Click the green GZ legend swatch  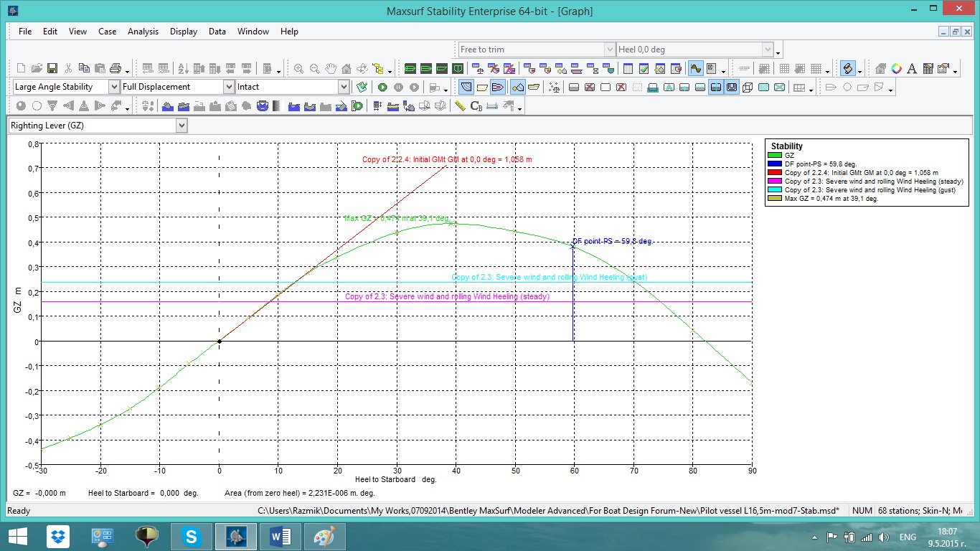pos(774,156)
